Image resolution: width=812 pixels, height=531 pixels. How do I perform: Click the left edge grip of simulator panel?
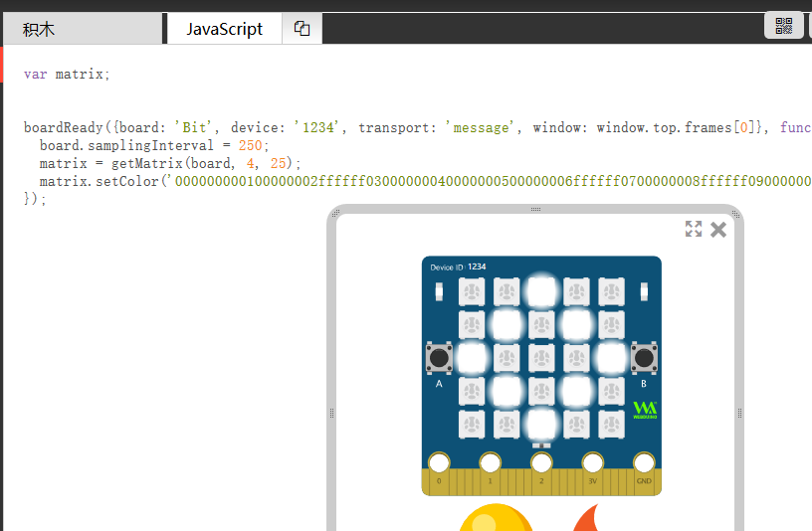tap(332, 413)
